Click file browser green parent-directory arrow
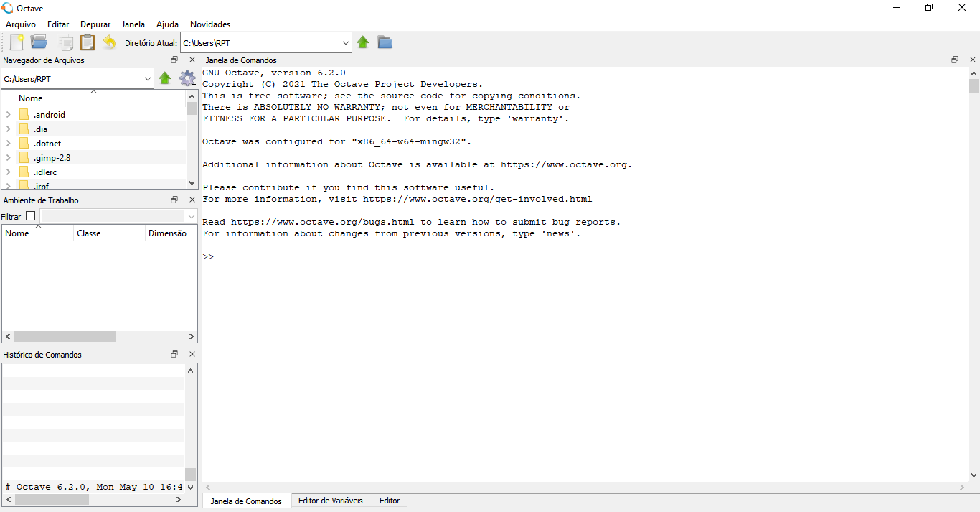This screenshot has height=512, width=980. [165, 78]
